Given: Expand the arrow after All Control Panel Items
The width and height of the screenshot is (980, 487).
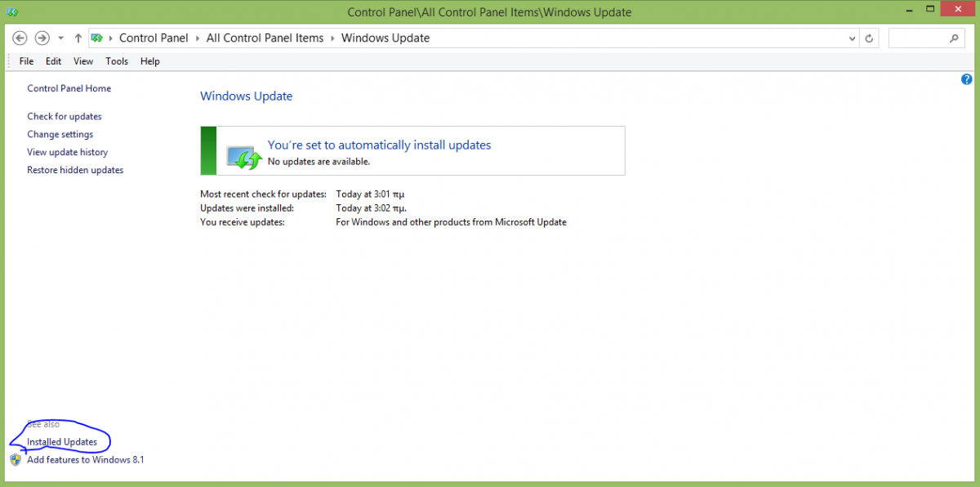Looking at the screenshot, I should (x=332, y=38).
